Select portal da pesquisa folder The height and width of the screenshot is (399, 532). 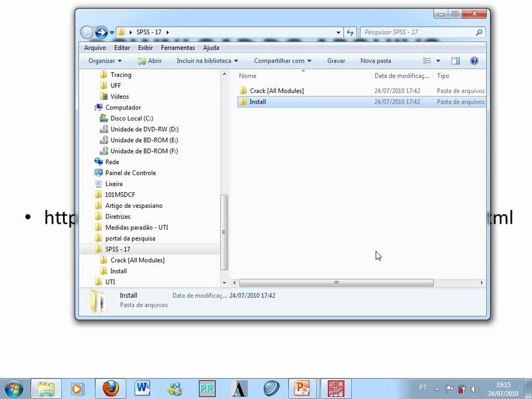click(125, 238)
